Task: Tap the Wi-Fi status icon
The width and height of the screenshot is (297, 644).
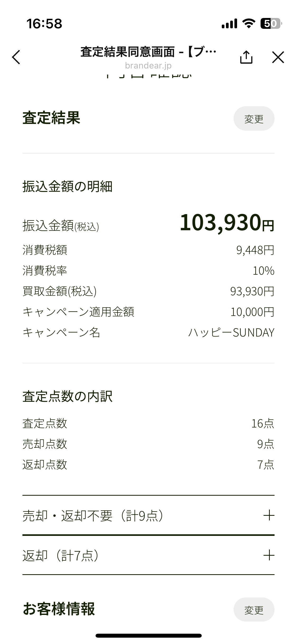Action: pyautogui.click(x=248, y=24)
